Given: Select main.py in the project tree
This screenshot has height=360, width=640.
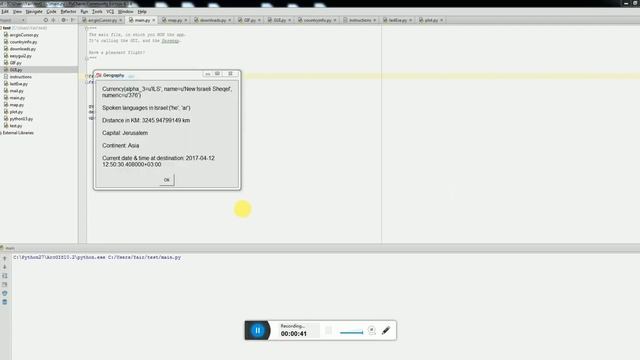Looking at the screenshot, I should [17, 98].
